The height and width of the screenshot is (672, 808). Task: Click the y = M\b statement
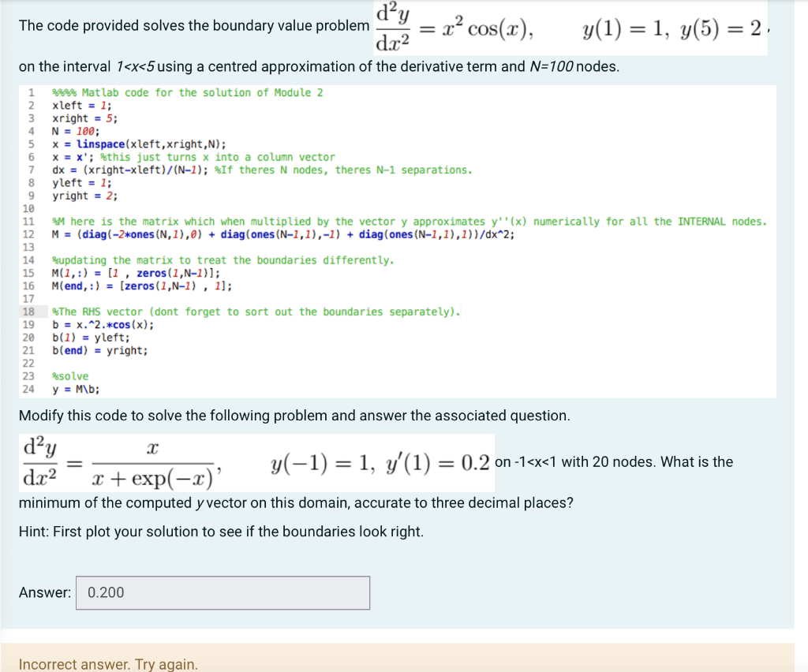pos(75,389)
